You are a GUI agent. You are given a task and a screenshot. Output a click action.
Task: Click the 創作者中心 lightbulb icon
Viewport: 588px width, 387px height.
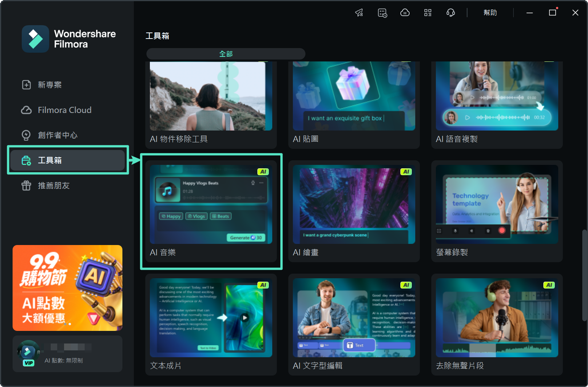[x=26, y=135]
